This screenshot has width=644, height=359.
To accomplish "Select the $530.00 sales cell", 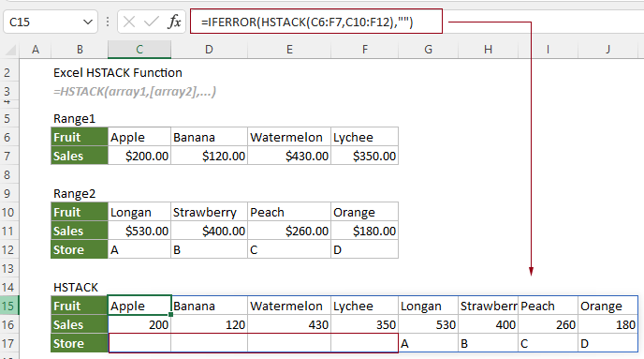I will click(139, 231).
